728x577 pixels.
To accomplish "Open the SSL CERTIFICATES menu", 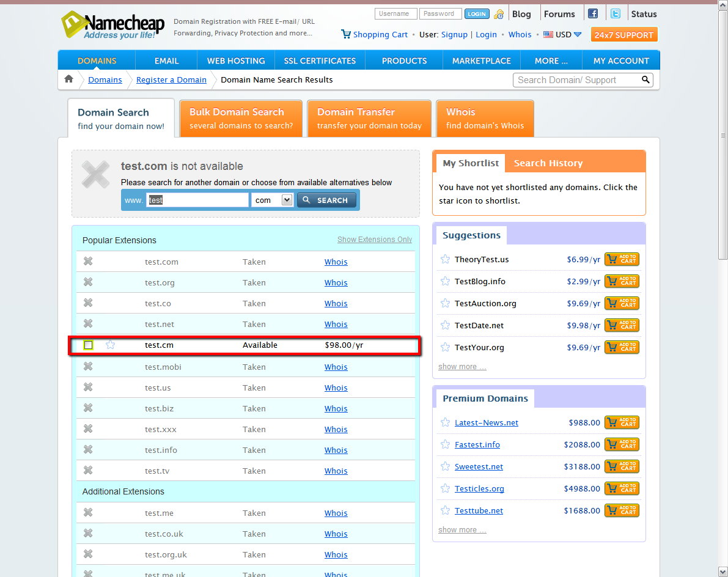I will coord(320,61).
